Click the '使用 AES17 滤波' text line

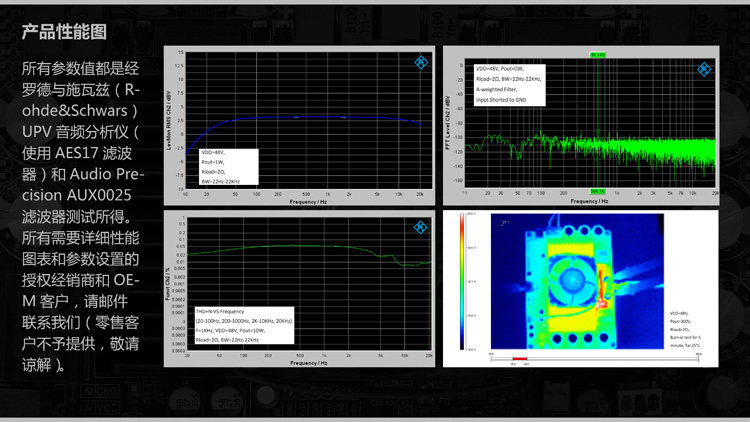(77, 153)
